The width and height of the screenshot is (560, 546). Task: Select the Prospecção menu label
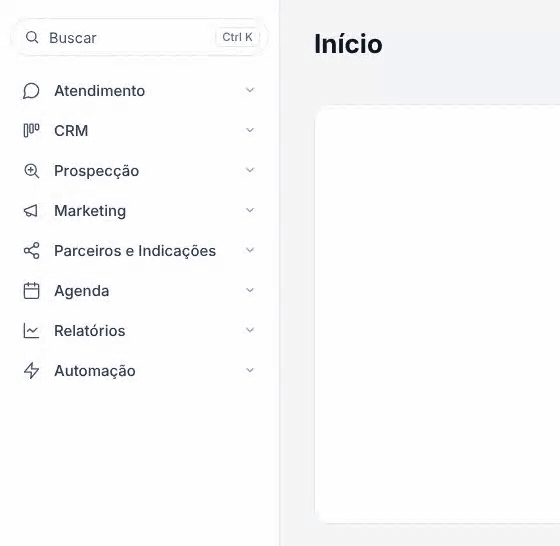pyautogui.click(x=96, y=171)
